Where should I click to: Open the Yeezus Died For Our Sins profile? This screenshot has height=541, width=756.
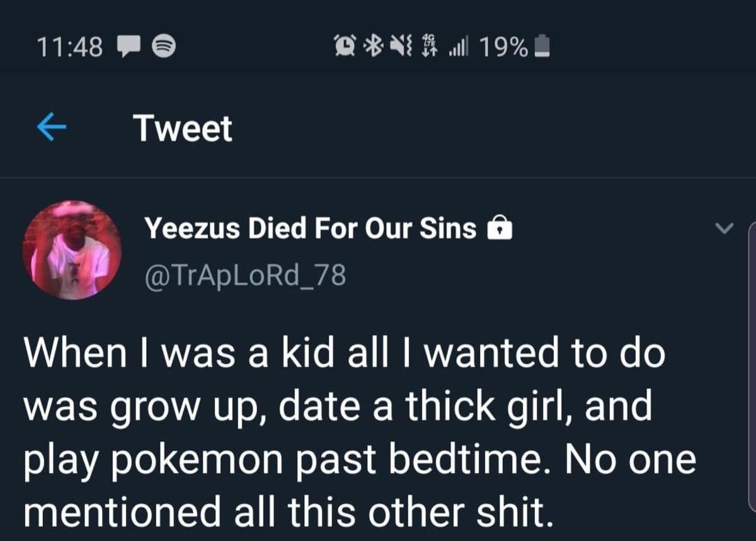(311, 228)
